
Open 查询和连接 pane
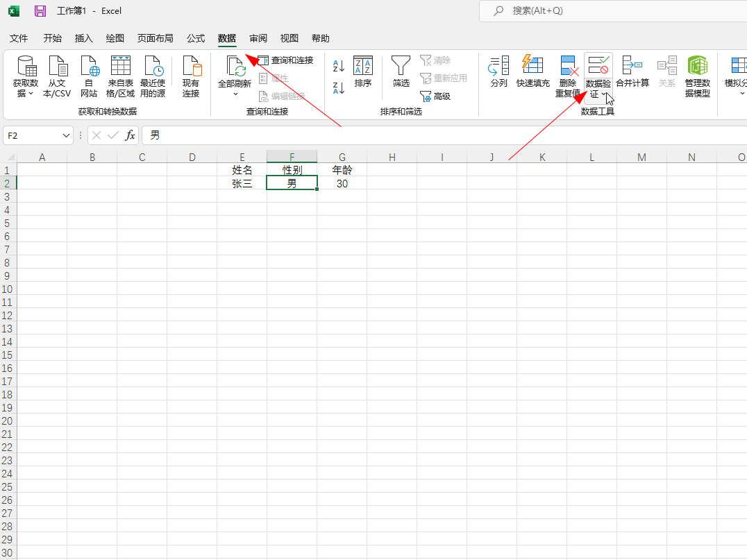[286, 60]
